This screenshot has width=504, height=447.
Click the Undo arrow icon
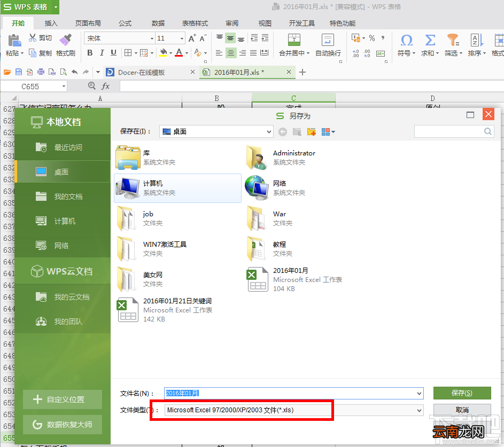[x=75, y=72]
